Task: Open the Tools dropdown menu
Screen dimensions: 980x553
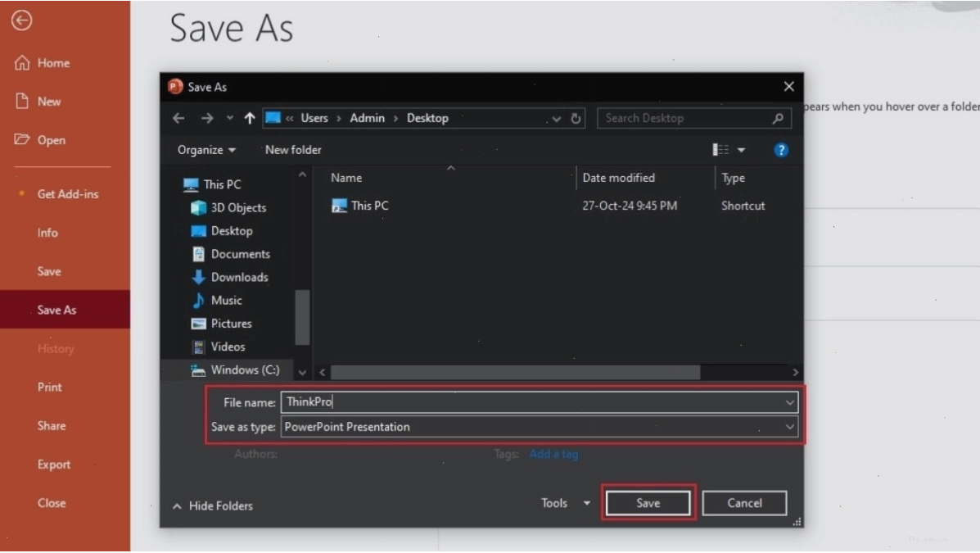Action: coord(566,504)
